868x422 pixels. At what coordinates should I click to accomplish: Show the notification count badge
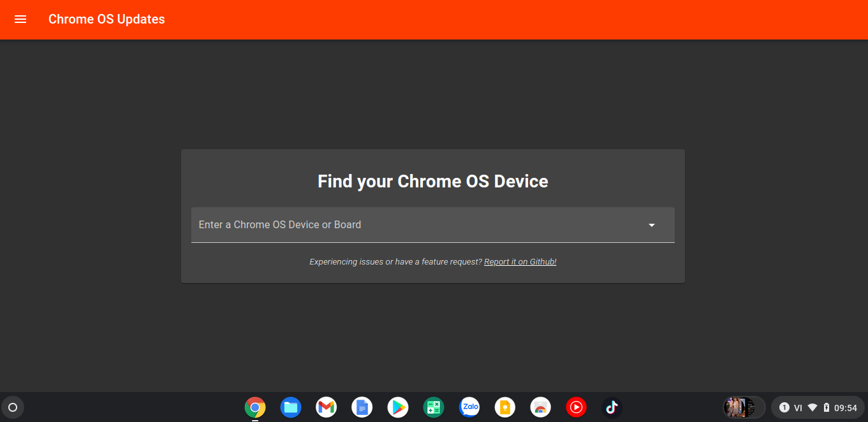[784, 407]
